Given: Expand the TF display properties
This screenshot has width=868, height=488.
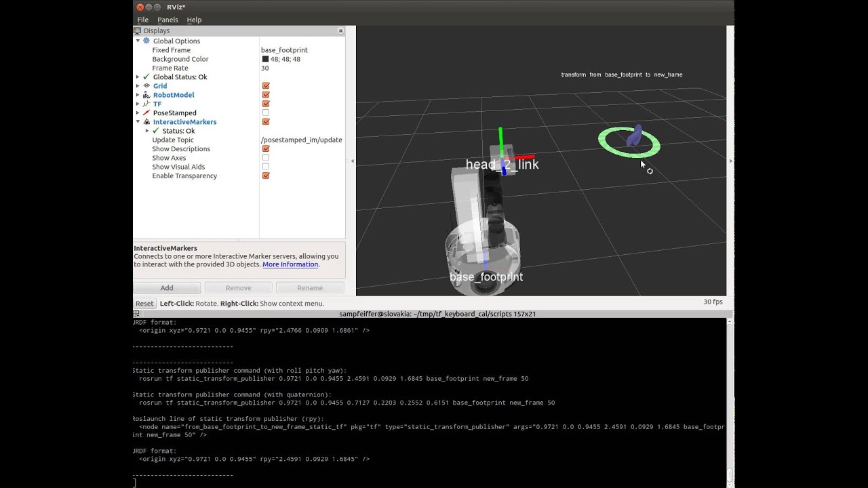Looking at the screenshot, I should (138, 104).
